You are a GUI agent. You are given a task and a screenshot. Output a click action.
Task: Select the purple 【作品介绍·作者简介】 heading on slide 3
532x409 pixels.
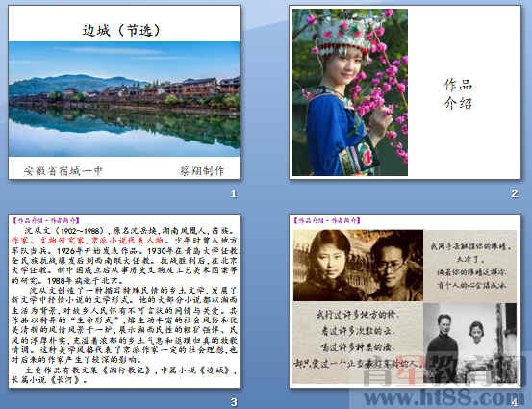45,220
